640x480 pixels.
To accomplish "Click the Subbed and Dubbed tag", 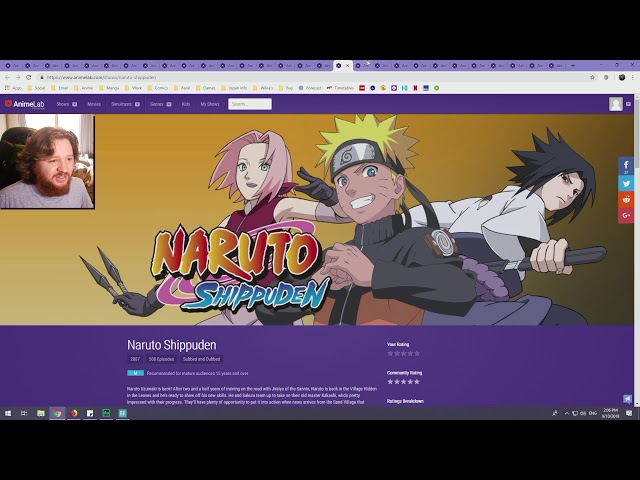I will [x=201, y=359].
